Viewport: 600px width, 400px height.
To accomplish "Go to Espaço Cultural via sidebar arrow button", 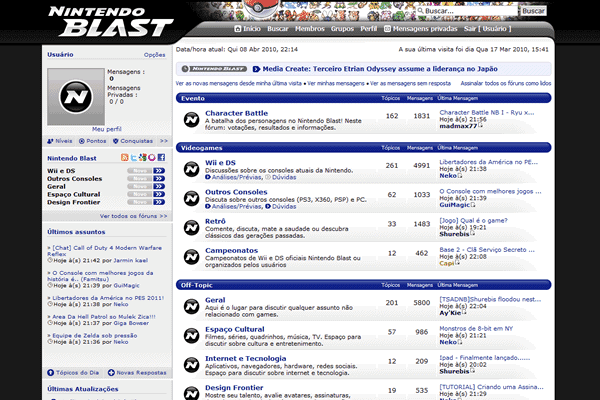I will pyautogui.click(x=159, y=194).
